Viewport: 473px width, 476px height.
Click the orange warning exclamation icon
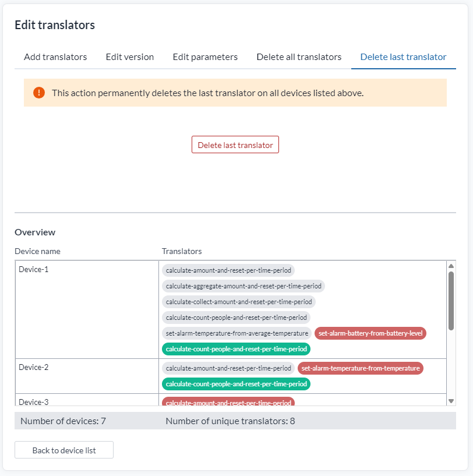39,93
